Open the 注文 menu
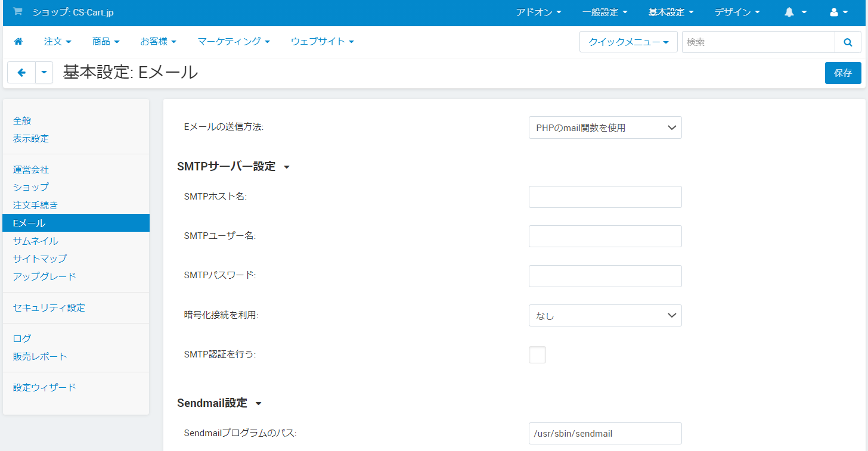This screenshot has height=451, width=868. [x=57, y=41]
